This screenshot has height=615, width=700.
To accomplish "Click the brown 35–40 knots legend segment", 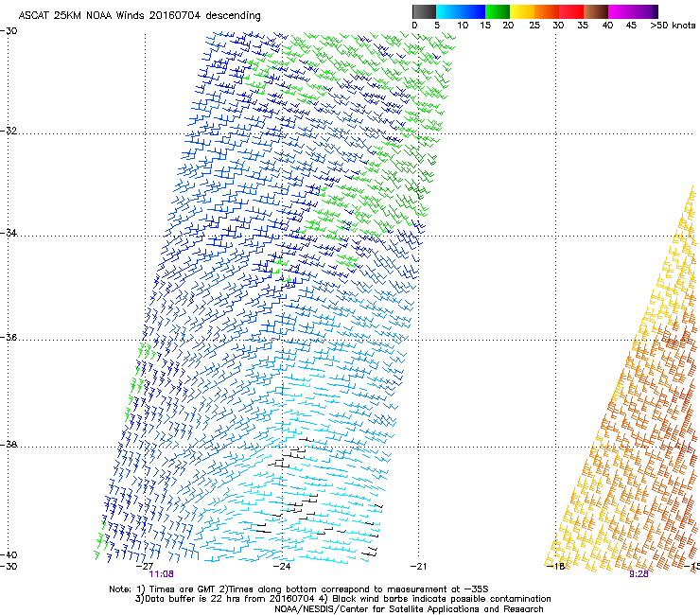I will pos(596,11).
